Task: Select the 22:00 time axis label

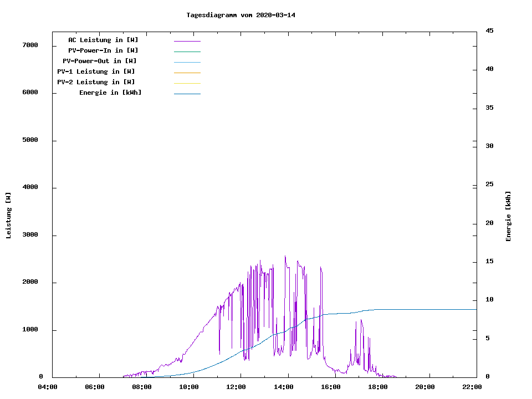Action: (472, 387)
